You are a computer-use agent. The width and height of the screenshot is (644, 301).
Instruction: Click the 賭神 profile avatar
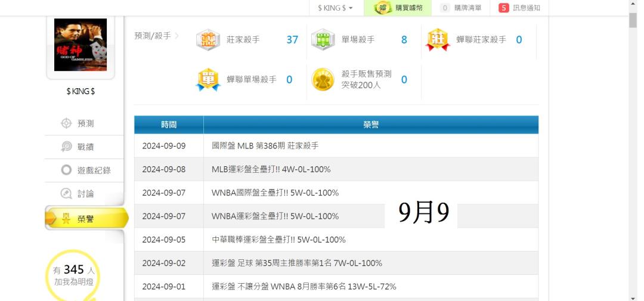(x=80, y=45)
